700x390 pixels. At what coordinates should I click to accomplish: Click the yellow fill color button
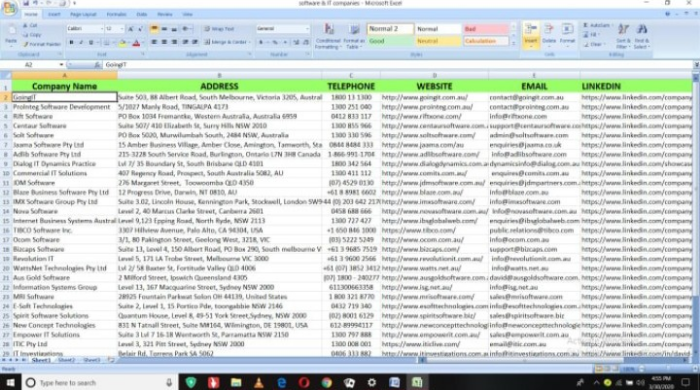[x=122, y=43]
